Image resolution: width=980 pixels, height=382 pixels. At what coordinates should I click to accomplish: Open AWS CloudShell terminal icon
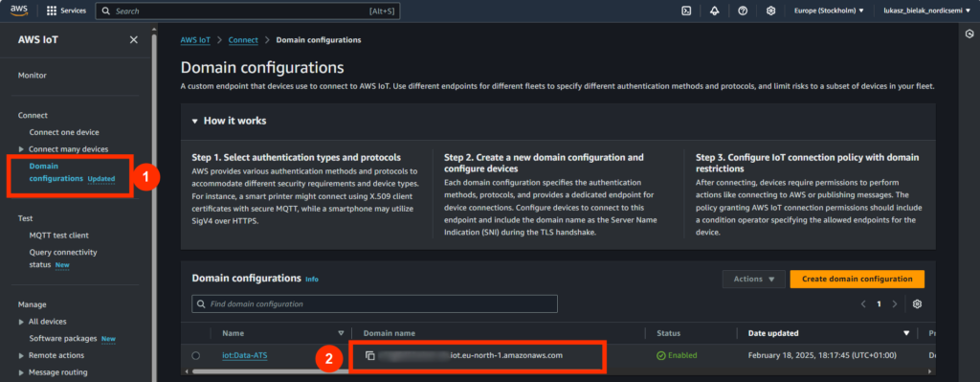(x=686, y=11)
